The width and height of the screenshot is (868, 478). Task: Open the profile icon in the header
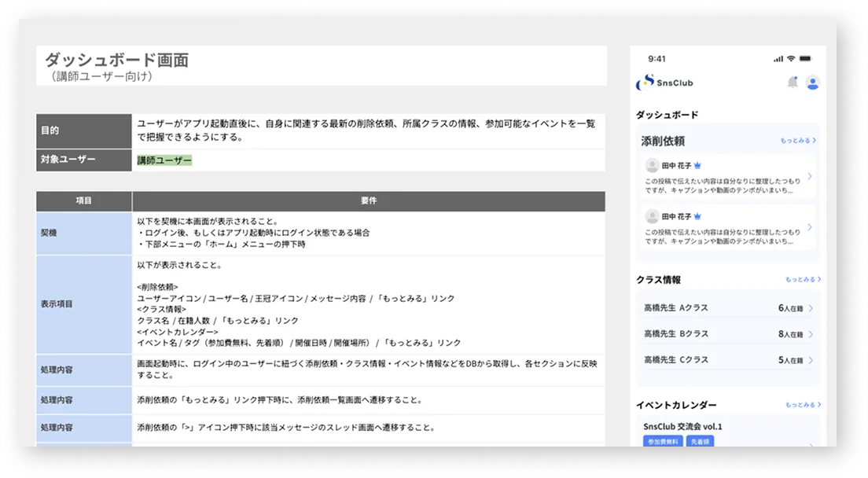click(813, 83)
